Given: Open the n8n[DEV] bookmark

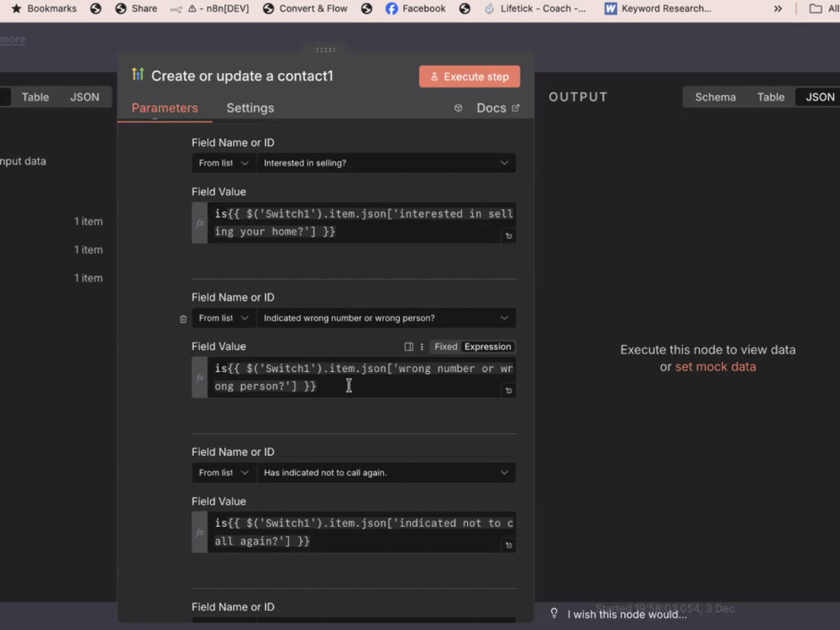Looking at the screenshot, I should pyautogui.click(x=210, y=8).
